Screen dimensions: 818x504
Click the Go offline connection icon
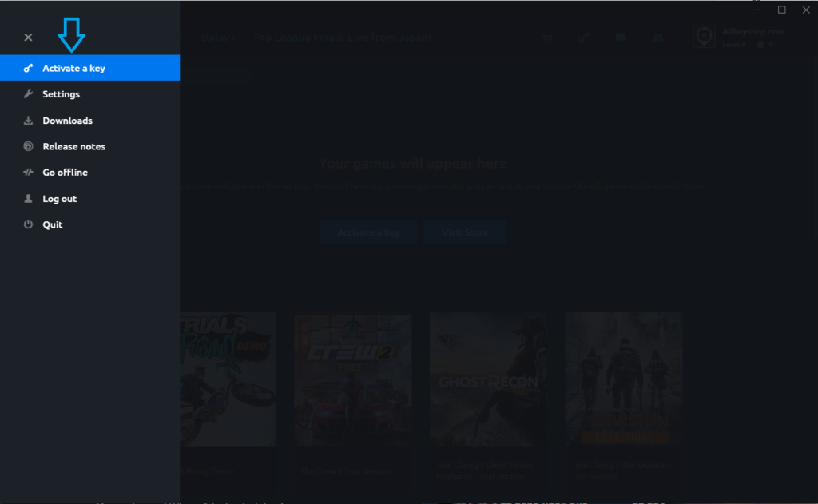click(x=28, y=173)
